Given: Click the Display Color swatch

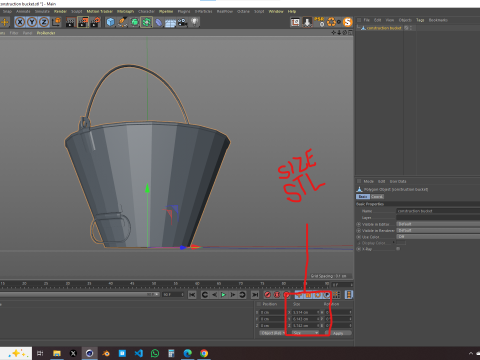Looking at the screenshot, I should click(401, 243).
